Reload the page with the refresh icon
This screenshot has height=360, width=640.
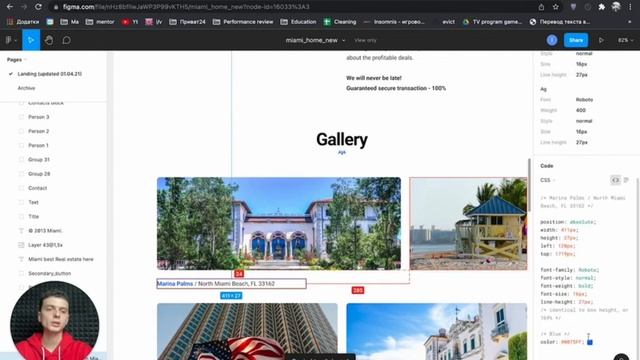38,7
